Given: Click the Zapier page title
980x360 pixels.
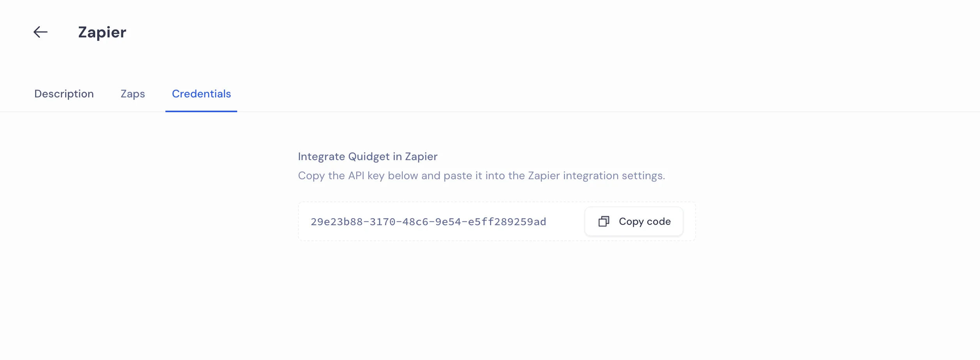Looking at the screenshot, I should (x=102, y=32).
